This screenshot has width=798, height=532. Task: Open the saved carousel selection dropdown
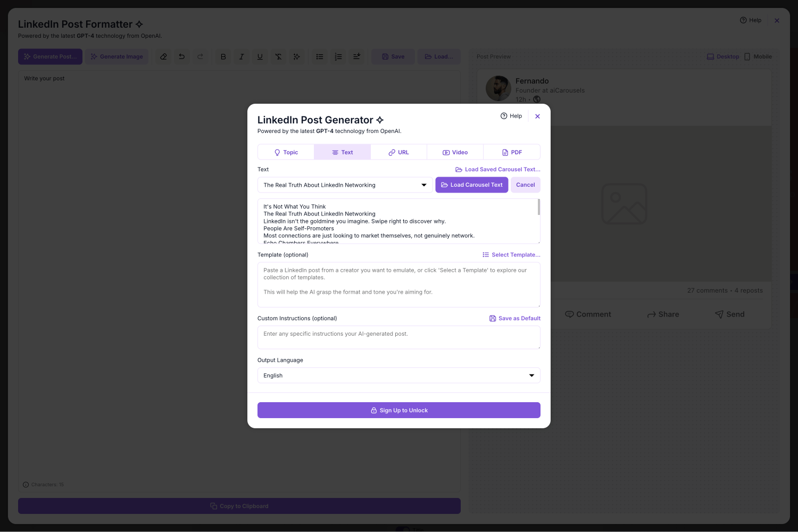[x=345, y=185]
